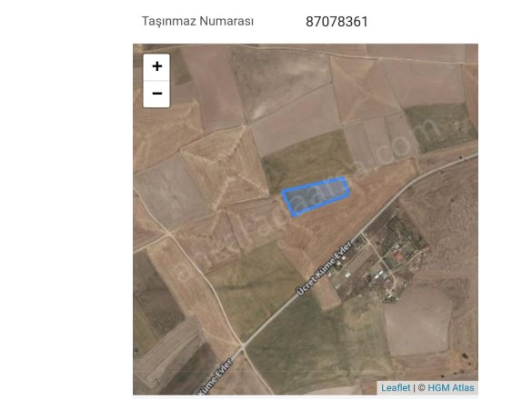Zoom in the map with plus button

(x=156, y=66)
